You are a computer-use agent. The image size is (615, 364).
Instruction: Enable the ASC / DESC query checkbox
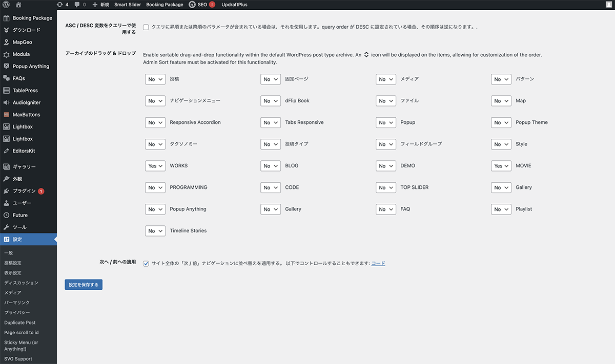pyautogui.click(x=146, y=27)
